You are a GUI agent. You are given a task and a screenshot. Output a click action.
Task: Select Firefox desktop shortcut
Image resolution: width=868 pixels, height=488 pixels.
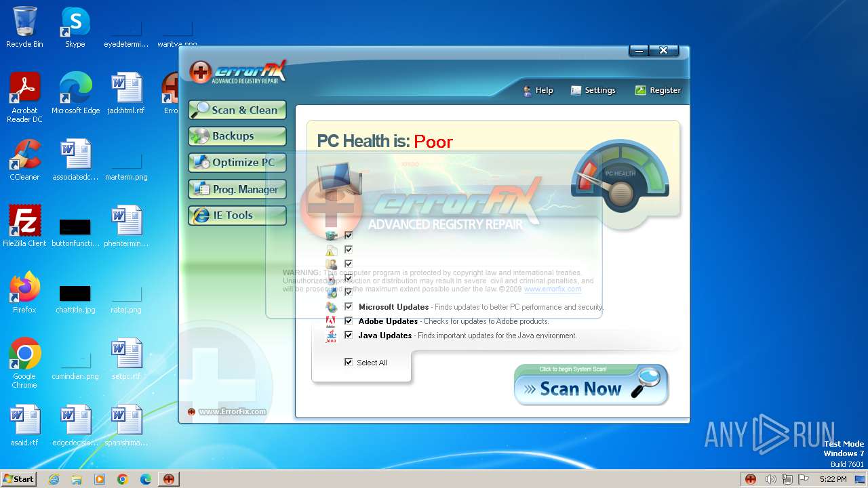pos(24,293)
